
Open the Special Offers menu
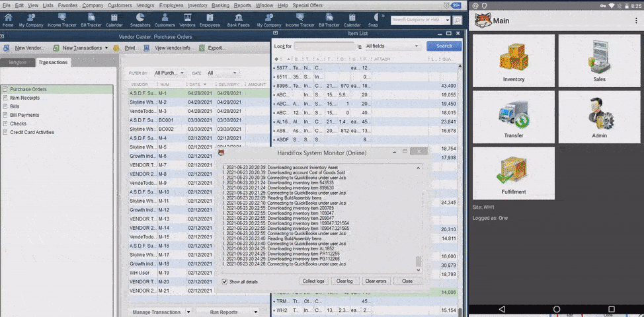[x=307, y=5]
